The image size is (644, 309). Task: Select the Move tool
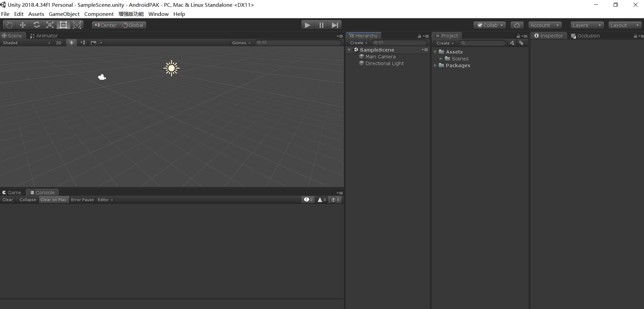23,25
